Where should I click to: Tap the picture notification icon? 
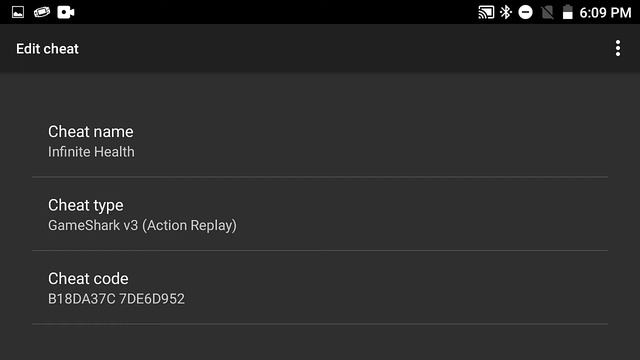[x=18, y=12]
